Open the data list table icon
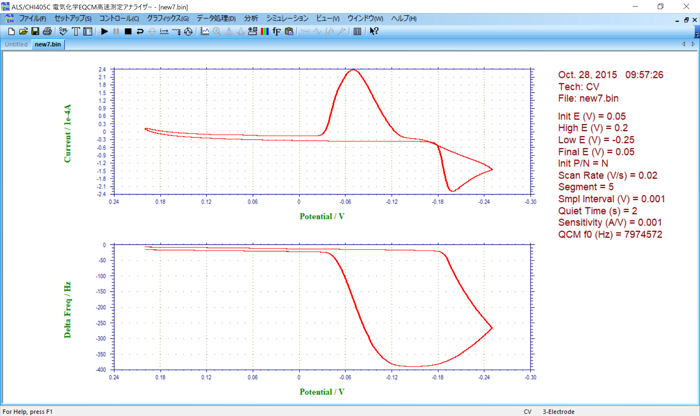Viewport: 700px width, 416px height. coord(357,31)
